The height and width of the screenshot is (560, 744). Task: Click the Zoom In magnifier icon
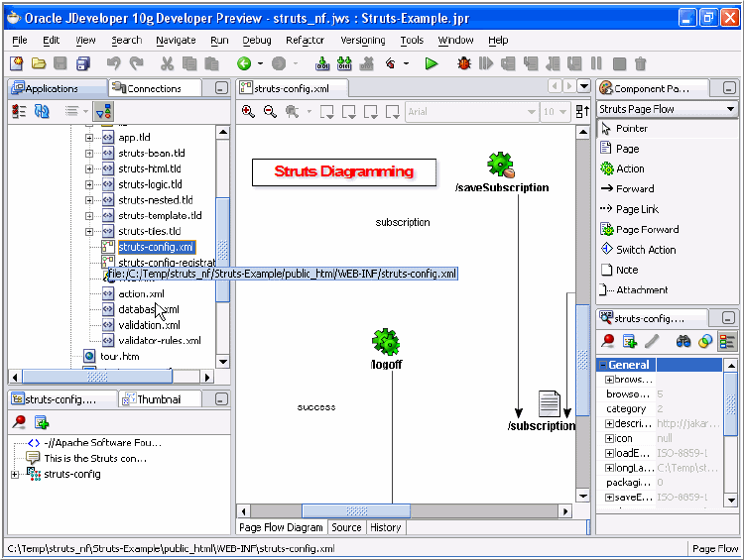(249, 112)
